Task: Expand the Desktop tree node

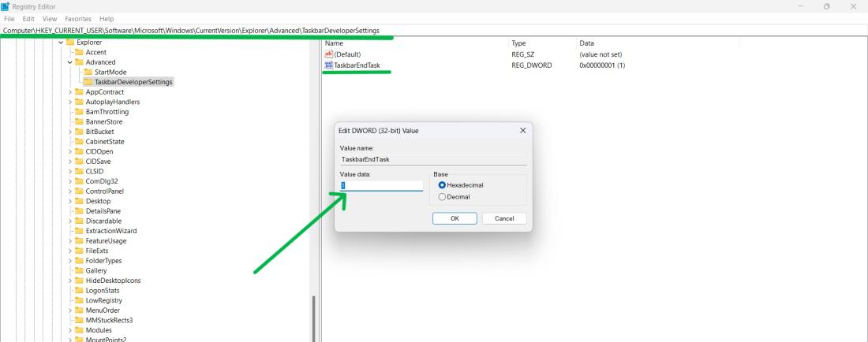Action: [70, 201]
